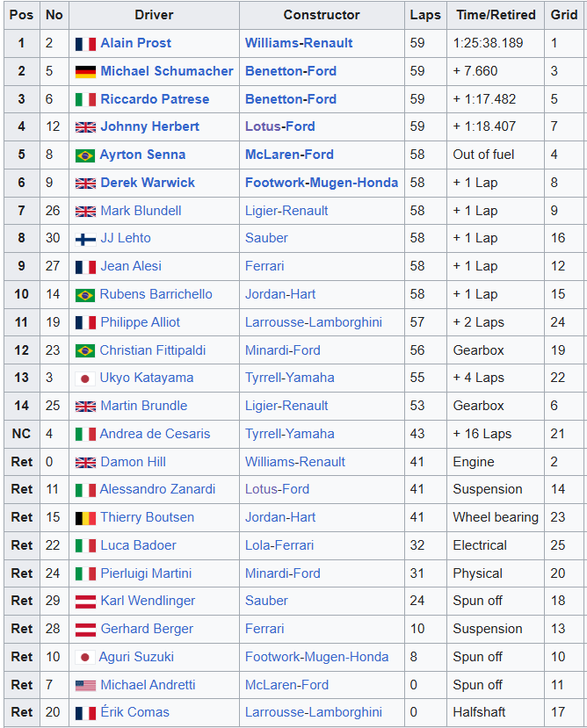Follow the Jean Alesi link
This screenshot has height=728, width=587.
(x=131, y=266)
